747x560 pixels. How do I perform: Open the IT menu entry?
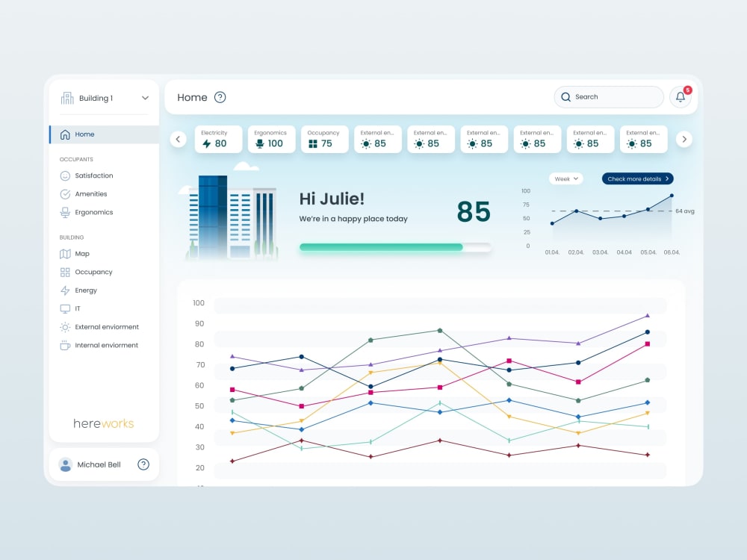click(105, 308)
